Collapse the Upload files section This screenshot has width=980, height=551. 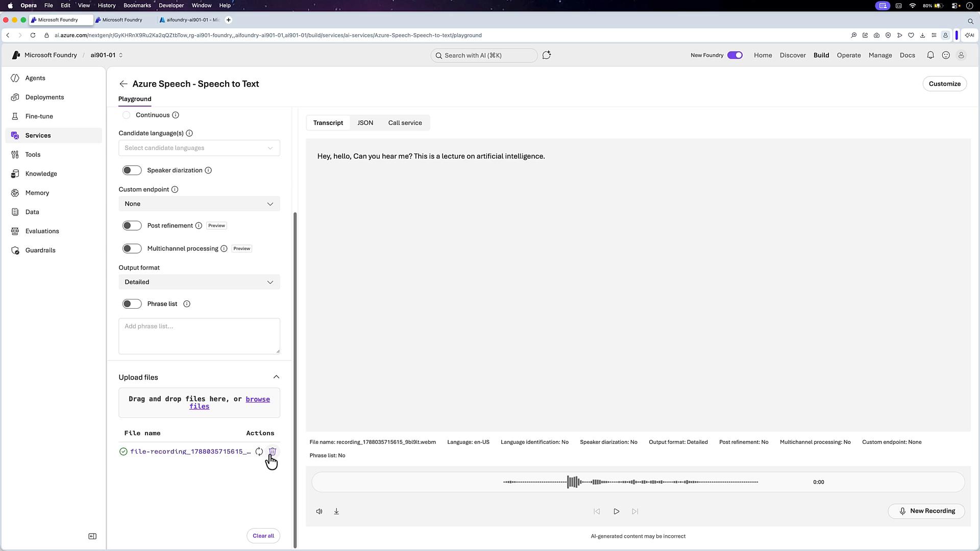[276, 377]
